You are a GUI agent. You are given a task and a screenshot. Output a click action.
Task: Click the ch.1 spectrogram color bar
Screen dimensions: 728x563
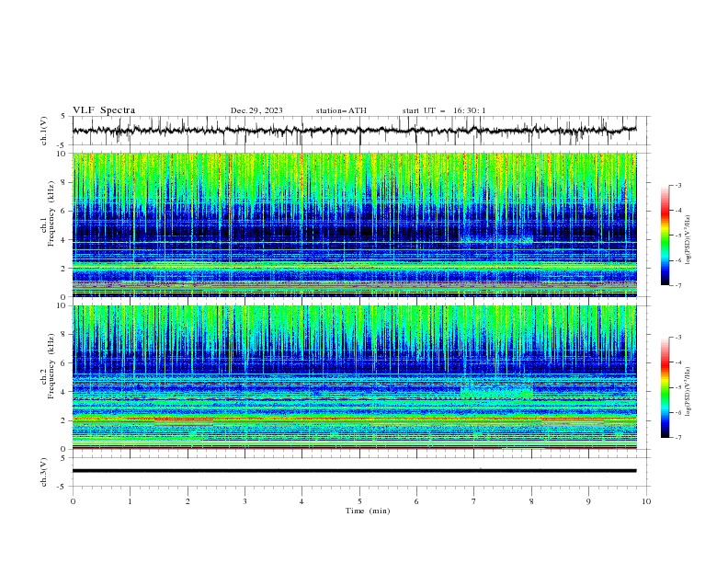point(665,235)
